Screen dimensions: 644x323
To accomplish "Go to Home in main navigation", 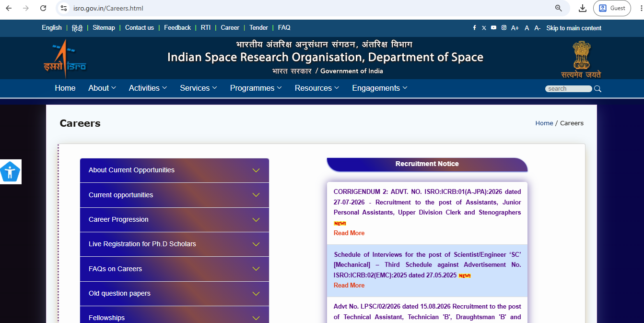I will pos(65,88).
